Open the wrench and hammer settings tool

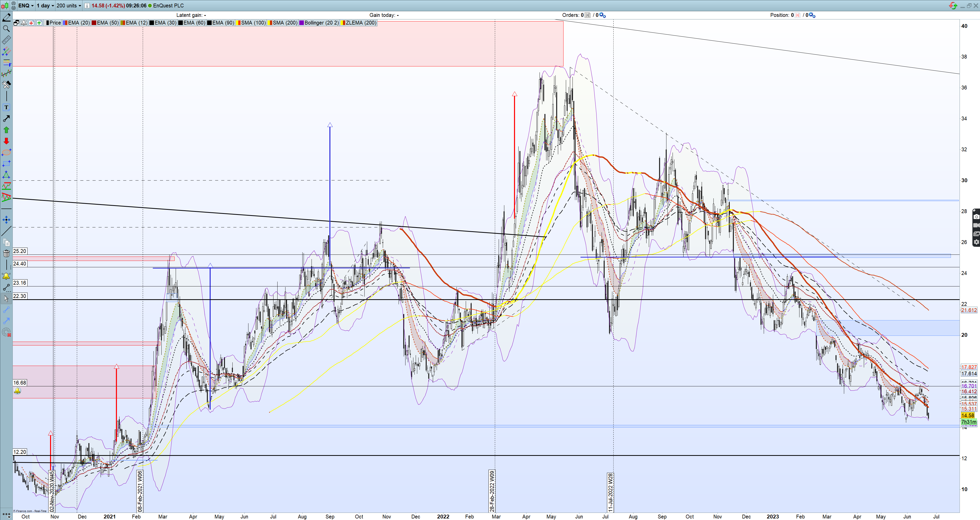[6, 85]
